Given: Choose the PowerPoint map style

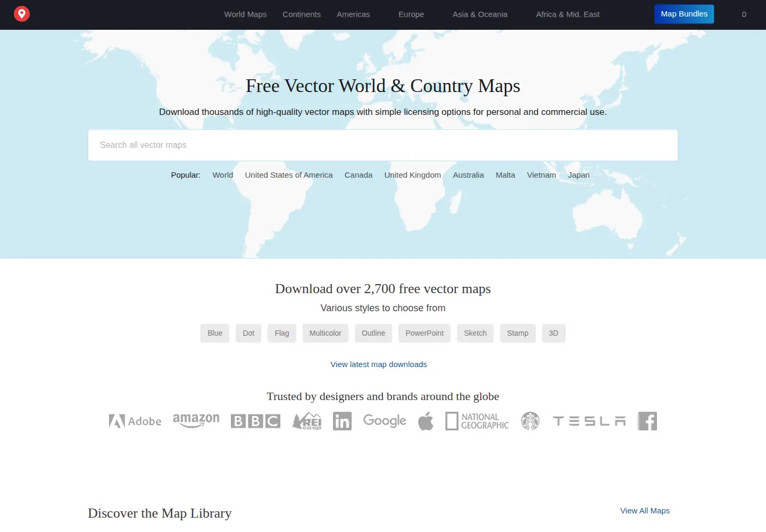Looking at the screenshot, I should pos(424,333).
